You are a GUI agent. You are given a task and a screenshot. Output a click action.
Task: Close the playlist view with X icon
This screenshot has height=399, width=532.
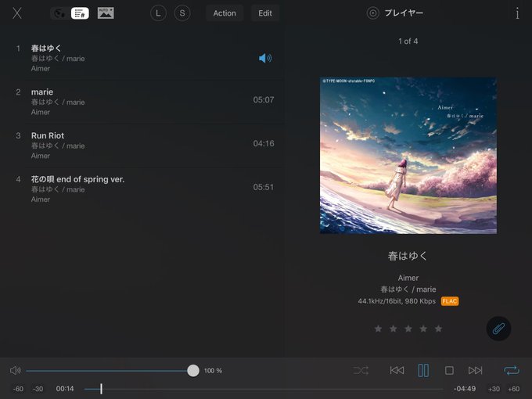[x=17, y=13]
